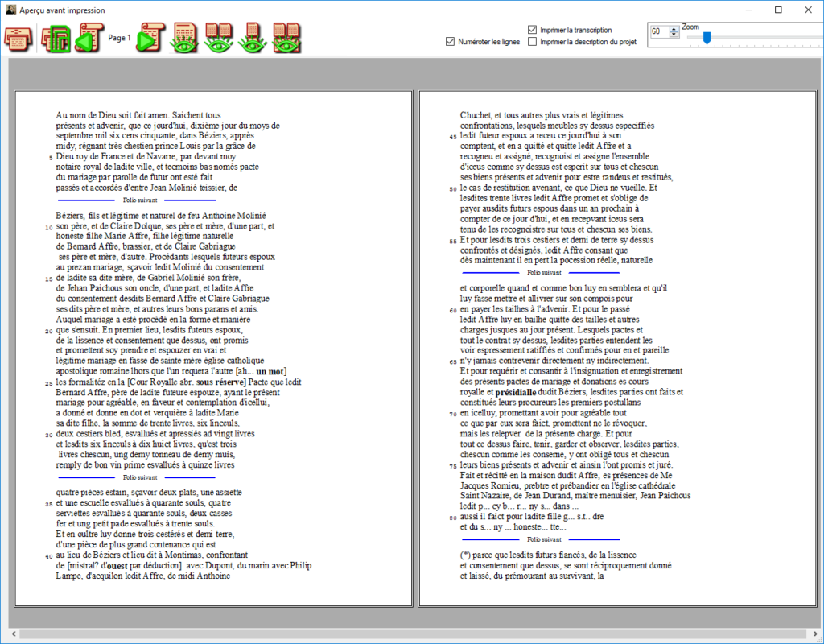Go to the previous page with left arrow scroll icon

tap(89, 39)
